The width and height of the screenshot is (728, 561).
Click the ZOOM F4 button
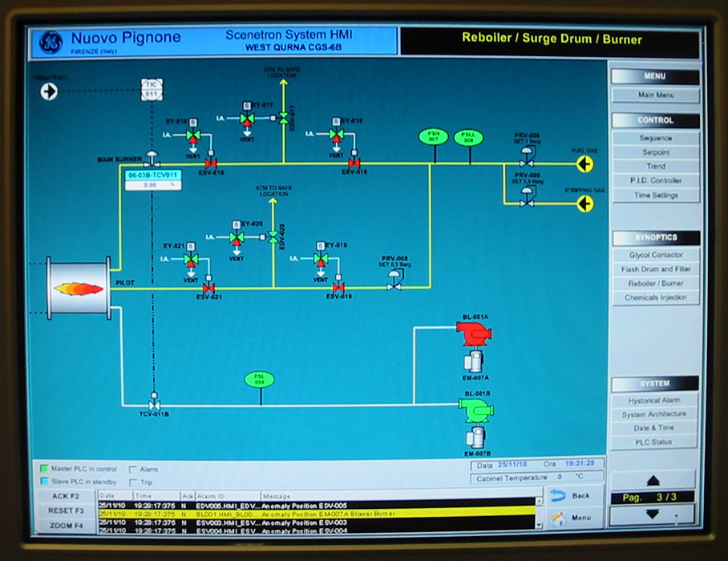66,525
